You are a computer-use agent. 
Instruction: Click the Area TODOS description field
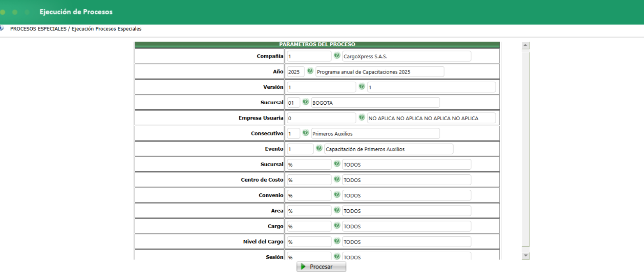(x=406, y=211)
